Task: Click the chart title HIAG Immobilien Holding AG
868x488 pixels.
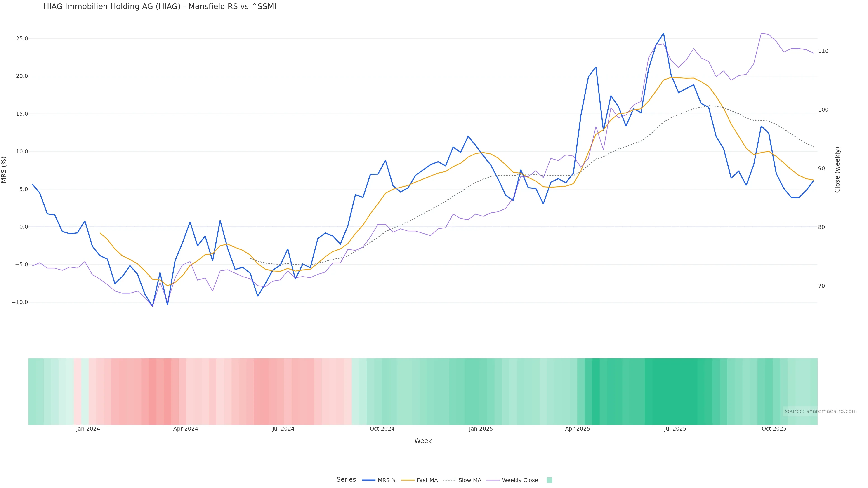Action: (x=160, y=7)
